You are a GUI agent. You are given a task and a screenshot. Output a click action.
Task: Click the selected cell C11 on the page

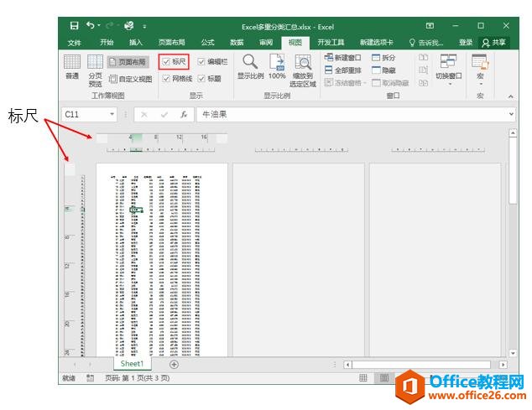[x=136, y=210]
